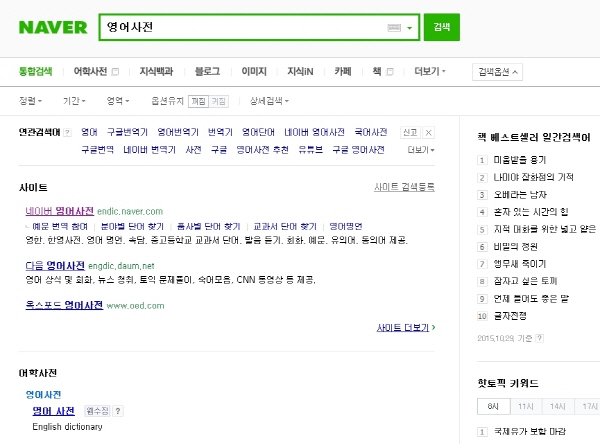
Task: Click new-window icon beside 책 tab
Action: (x=390, y=72)
